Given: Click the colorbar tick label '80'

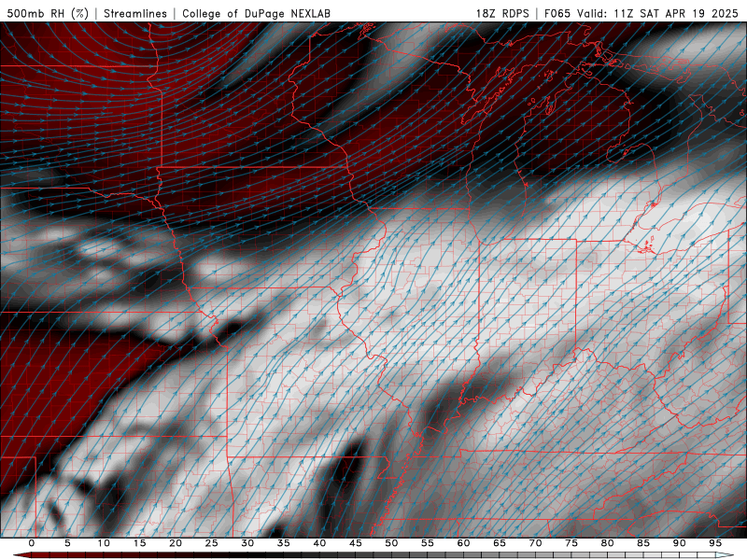Looking at the screenshot, I should [x=607, y=543].
